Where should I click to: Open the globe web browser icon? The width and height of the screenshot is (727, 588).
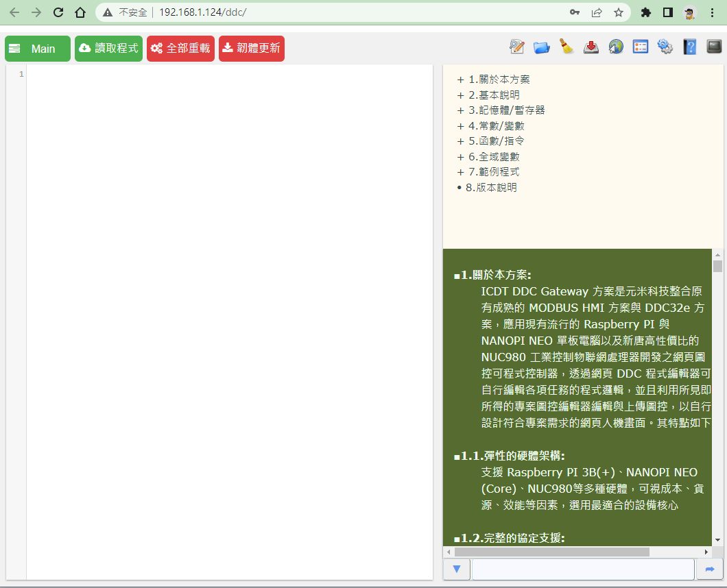click(x=615, y=47)
